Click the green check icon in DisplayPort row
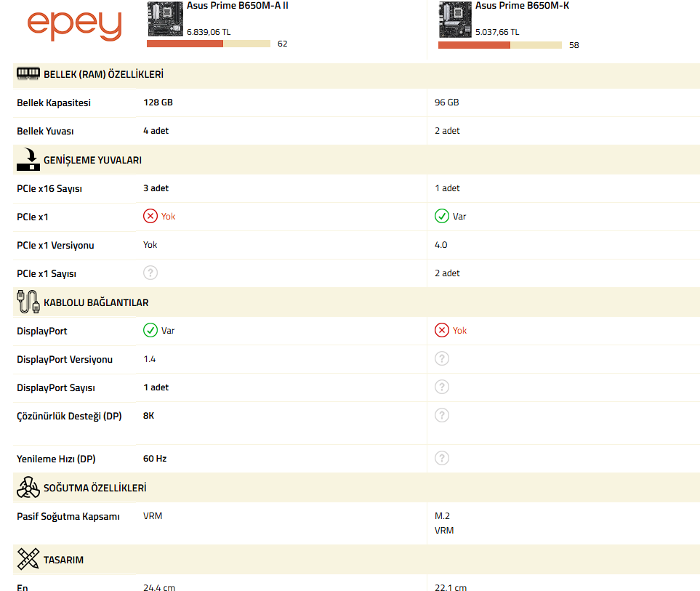Screen dimensions: 700x591 [x=150, y=330]
